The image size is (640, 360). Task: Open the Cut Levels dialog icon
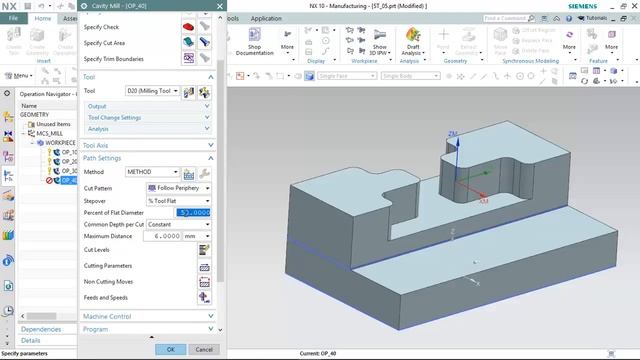coord(204,249)
